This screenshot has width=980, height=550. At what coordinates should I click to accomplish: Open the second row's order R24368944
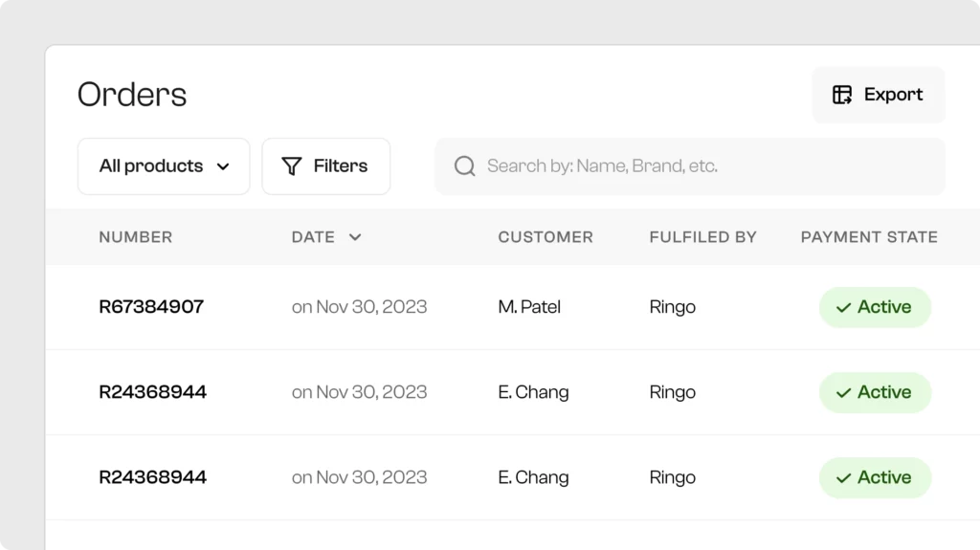(x=152, y=392)
